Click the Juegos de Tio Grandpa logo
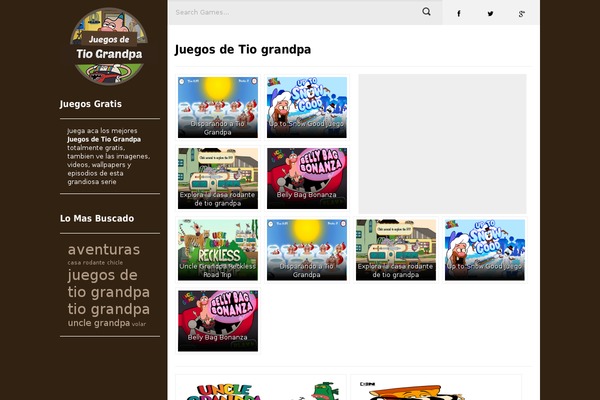600x400 pixels. [x=109, y=46]
